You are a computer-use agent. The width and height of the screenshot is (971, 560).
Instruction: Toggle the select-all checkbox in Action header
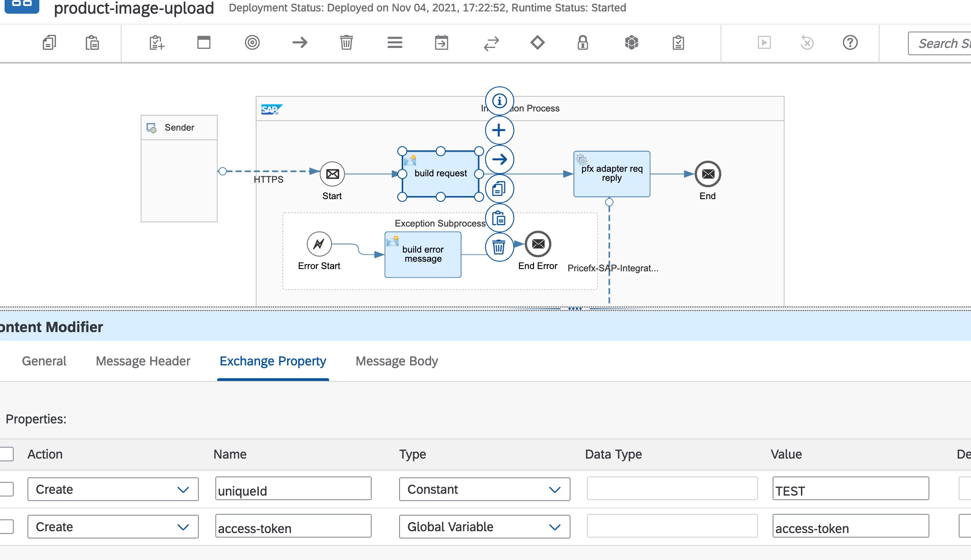(x=6, y=454)
